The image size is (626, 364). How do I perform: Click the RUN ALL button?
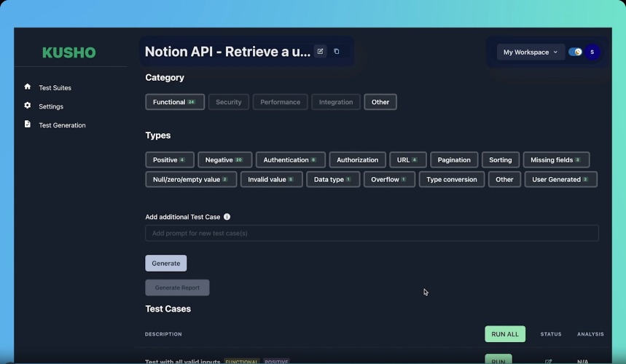tap(505, 334)
